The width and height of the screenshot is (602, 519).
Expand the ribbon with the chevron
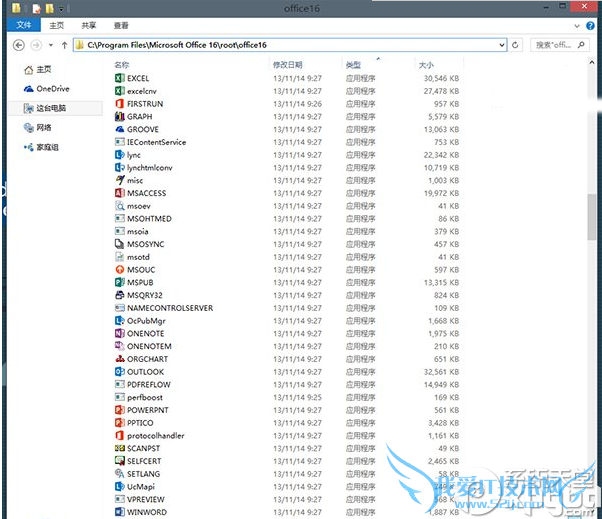tap(577, 26)
